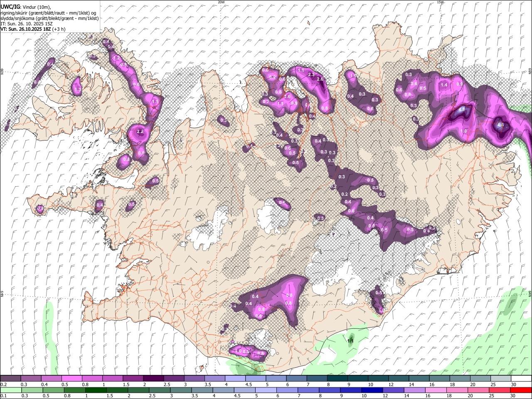The image size is (532, 399).
Task: Click the 'VT: Sun. 26.10.2025 18Z' valid time line
Action: (x=32, y=30)
